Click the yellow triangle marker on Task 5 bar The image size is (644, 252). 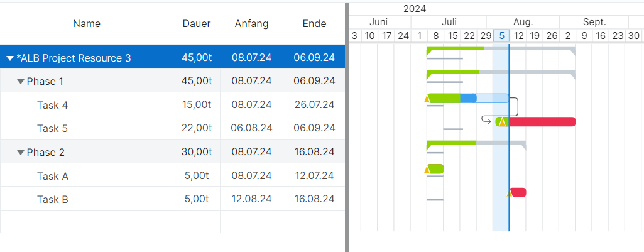[501, 122]
